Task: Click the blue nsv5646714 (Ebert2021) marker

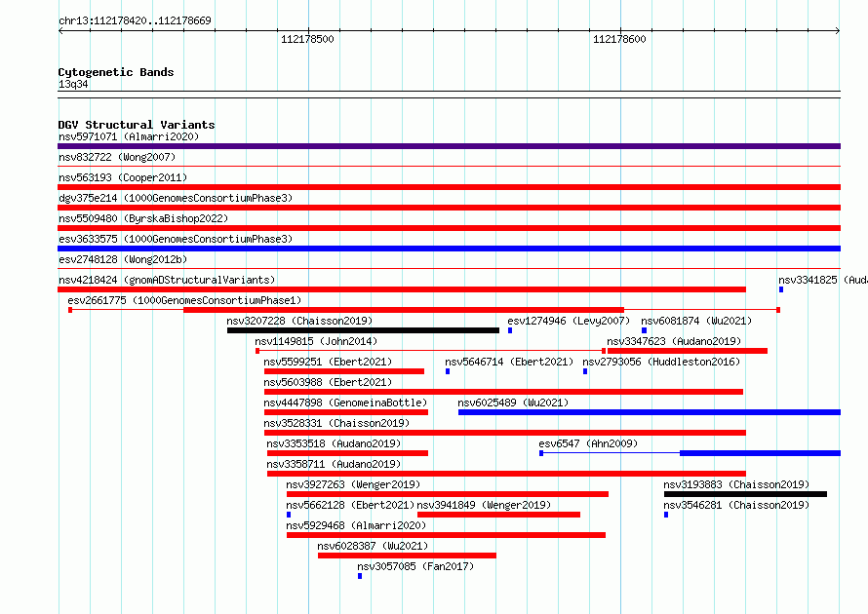Action: [x=448, y=371]
